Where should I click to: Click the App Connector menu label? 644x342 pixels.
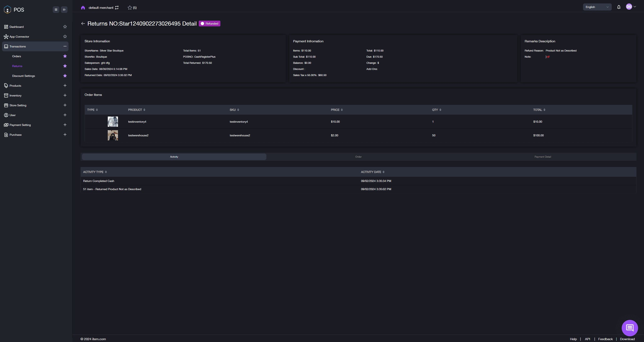coord(19,37)
